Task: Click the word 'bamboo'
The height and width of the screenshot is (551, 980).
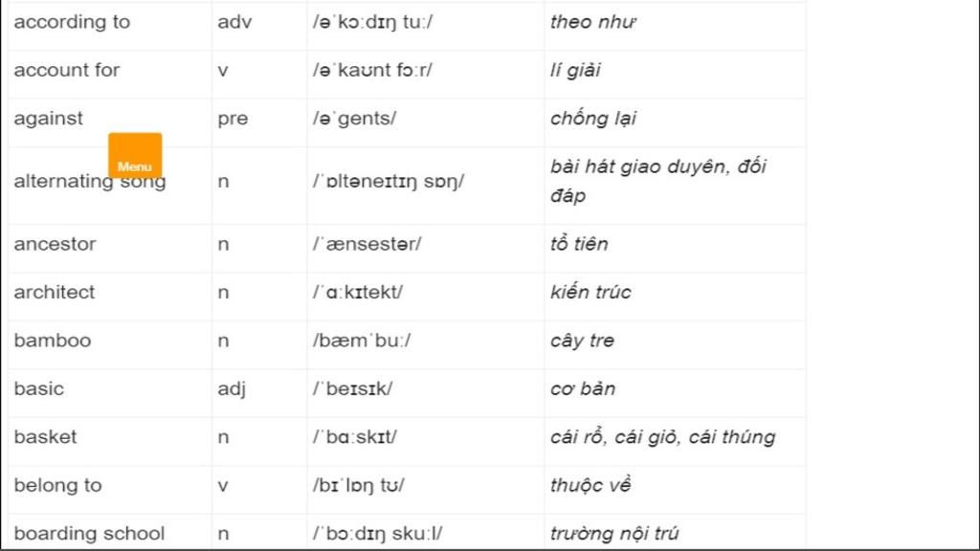Action: [53, 341]
